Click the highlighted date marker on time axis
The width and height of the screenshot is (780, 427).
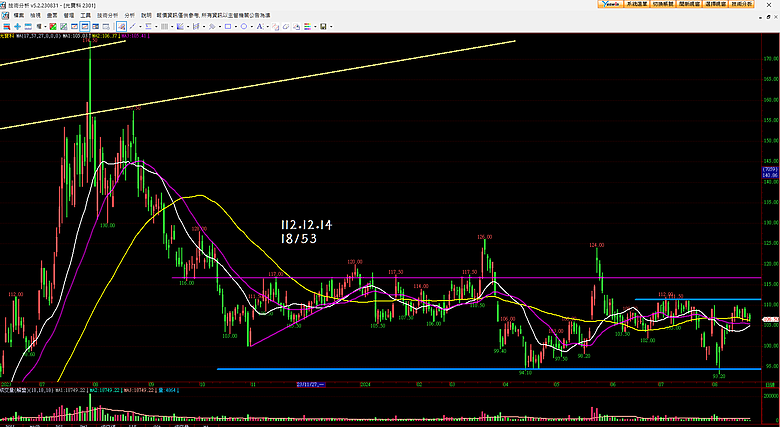(x=311, y=385)
